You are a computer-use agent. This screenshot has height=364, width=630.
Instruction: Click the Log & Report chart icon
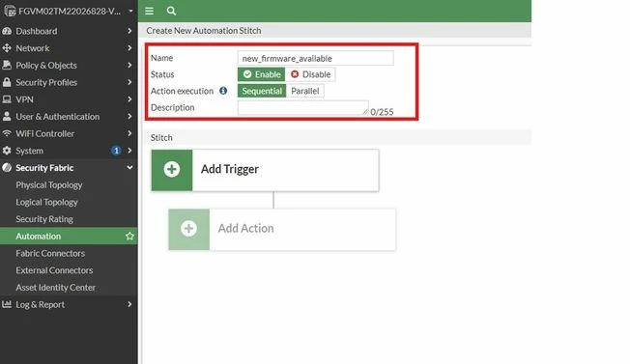tap(7, 304)
